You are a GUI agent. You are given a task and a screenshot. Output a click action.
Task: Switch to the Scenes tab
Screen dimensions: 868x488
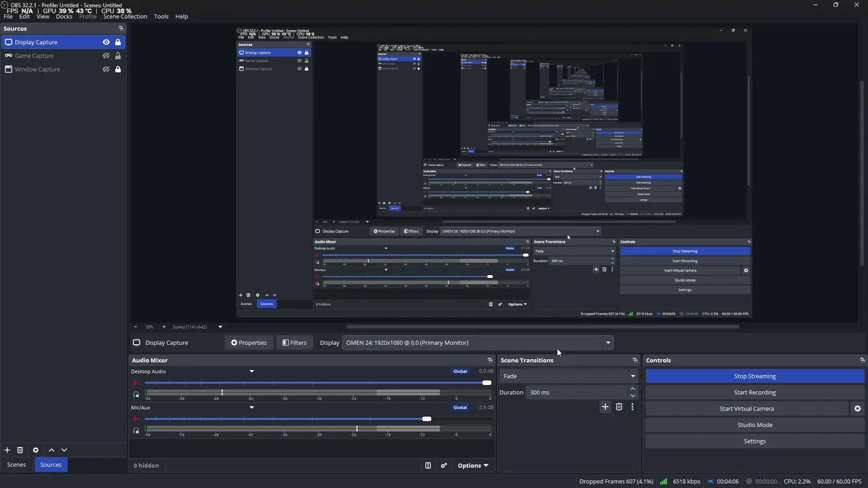tap(16, 465)
